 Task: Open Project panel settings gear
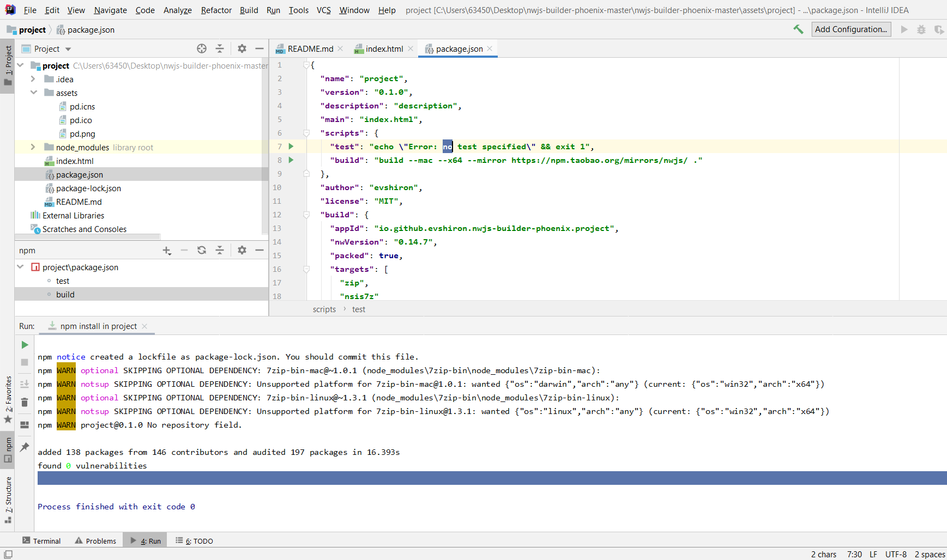[x=242, y=48]
